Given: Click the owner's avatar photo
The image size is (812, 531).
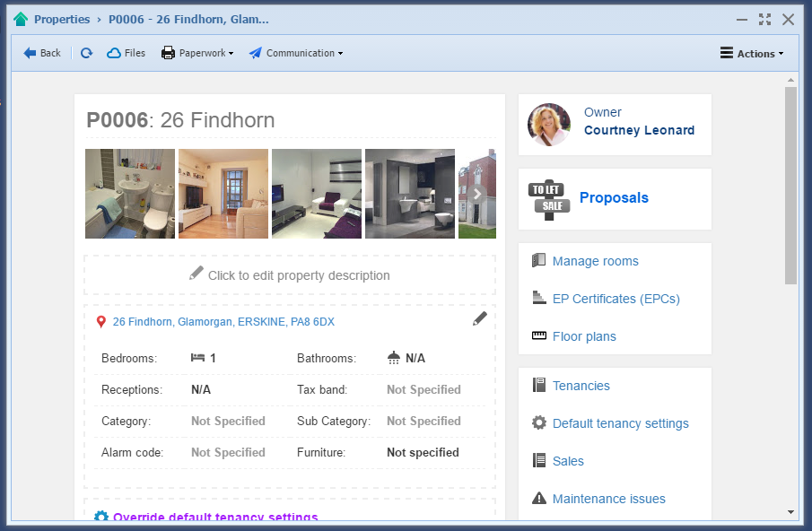Looking at the screenshot, I should (549, 125).
